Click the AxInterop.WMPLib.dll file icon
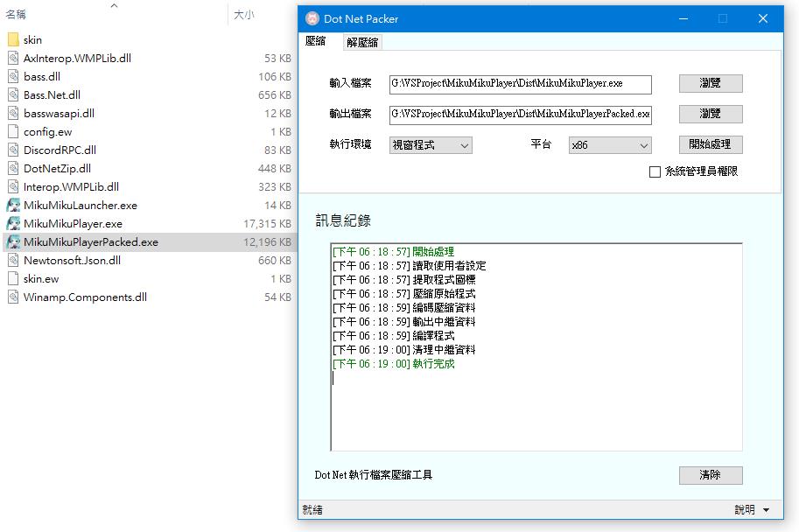The width and height of the screenshot is (799, 532). pyautogui.click(x=13, y=58)
